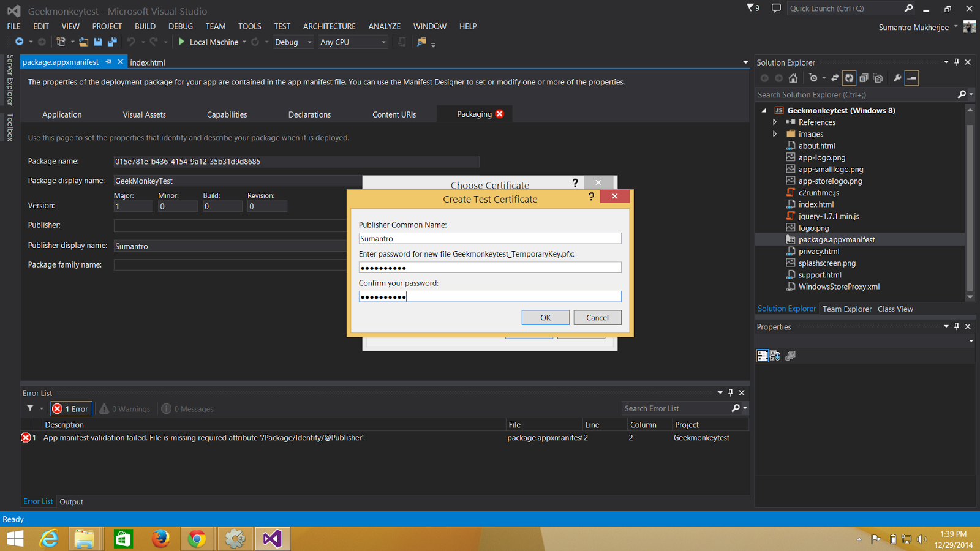Click help question mark in Create Test Certificate
The image size is (980, 551).
click(591, 197)
